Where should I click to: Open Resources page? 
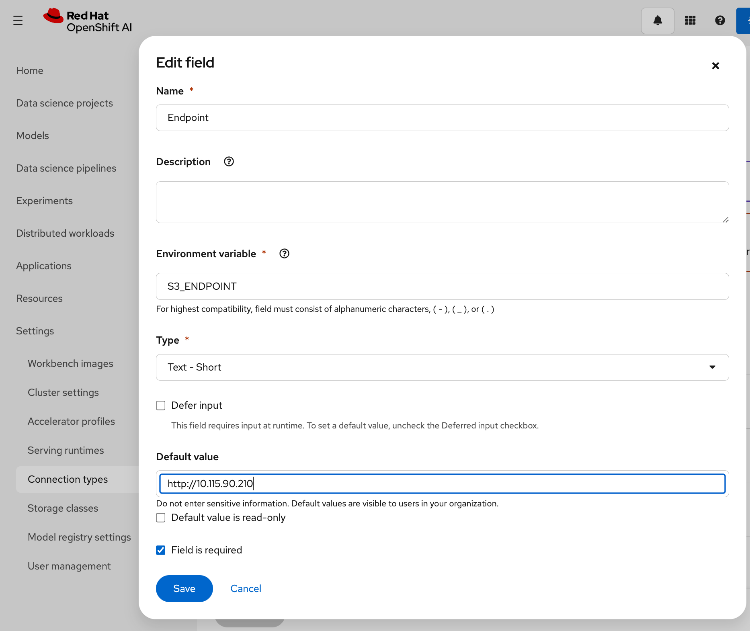39,299
